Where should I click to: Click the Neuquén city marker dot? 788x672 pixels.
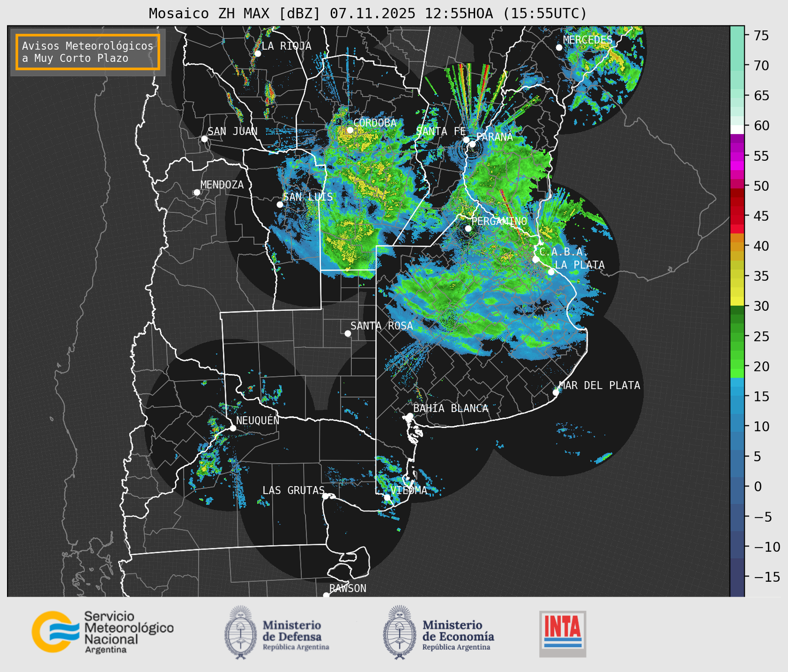pos(233,428)
